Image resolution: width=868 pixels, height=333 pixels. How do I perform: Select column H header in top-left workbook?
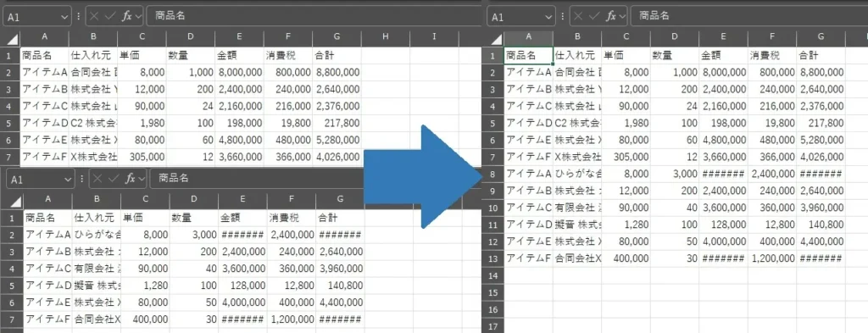click(x=386, y=37)
